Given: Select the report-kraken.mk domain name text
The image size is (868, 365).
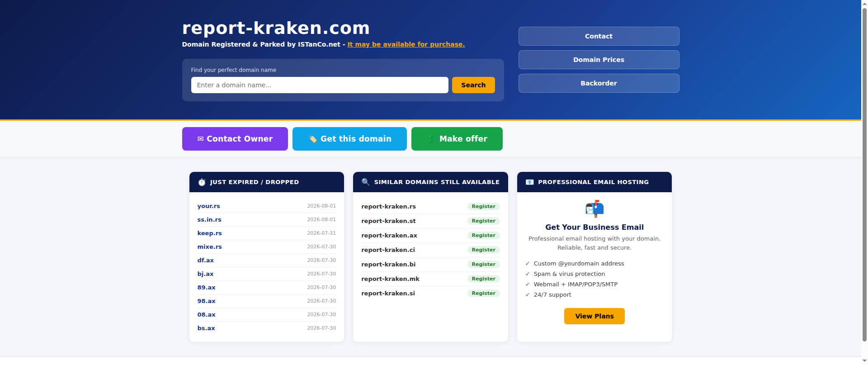Looking at the screenshot, I should (x=390, y=279).
